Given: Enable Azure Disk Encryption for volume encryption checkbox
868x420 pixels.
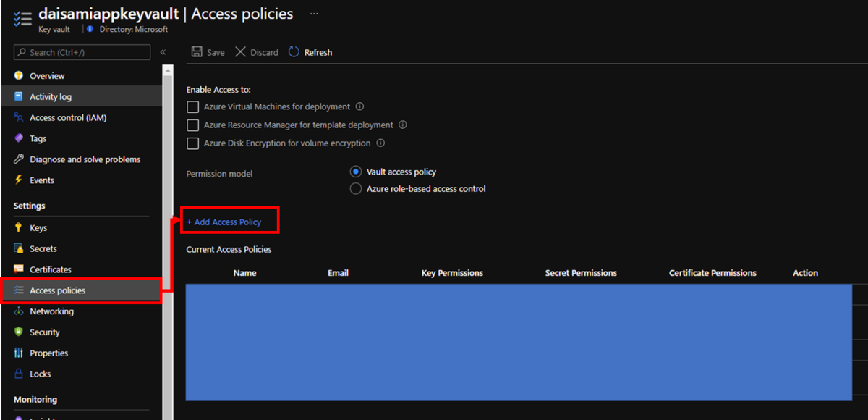Looking at the screenshot, I should point(192,143).
